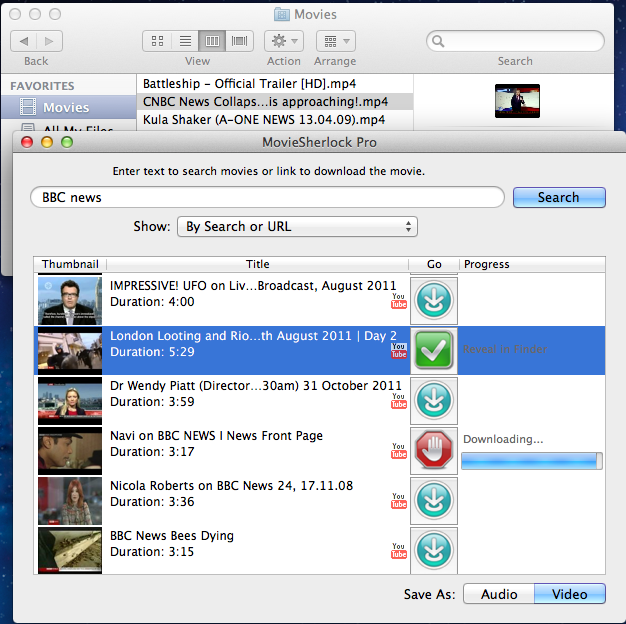
Task: Download the Nicola Roberts video
Action: point(434,500)
